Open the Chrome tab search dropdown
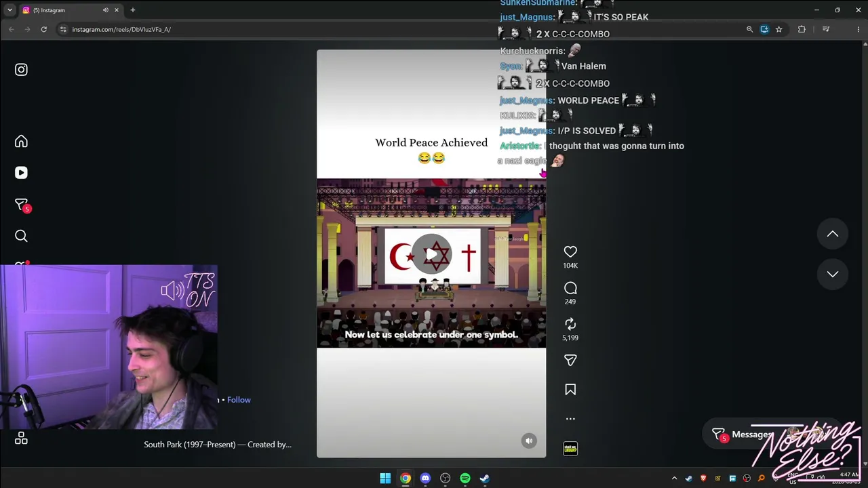This screenshot has width=868, height=488. point(9,10)
